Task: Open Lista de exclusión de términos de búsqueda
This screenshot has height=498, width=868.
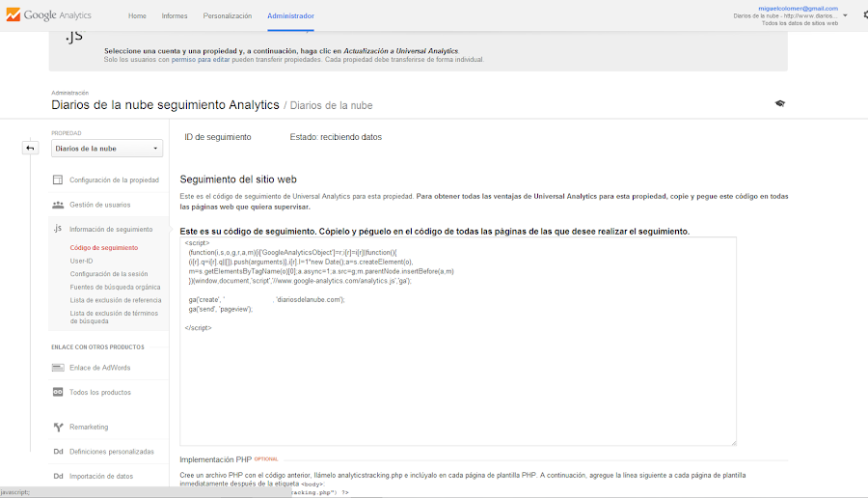Action: click(114, 317)
